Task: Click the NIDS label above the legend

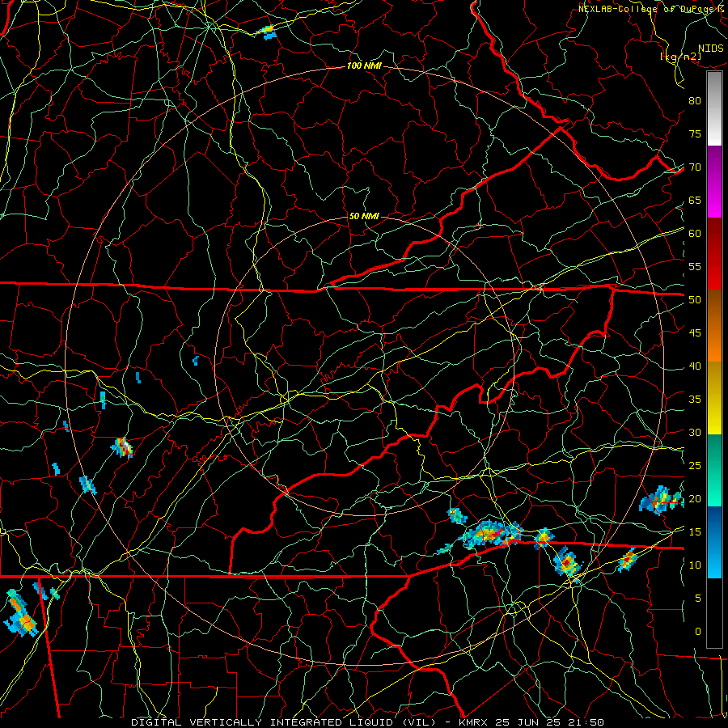Action: (711, 49)
